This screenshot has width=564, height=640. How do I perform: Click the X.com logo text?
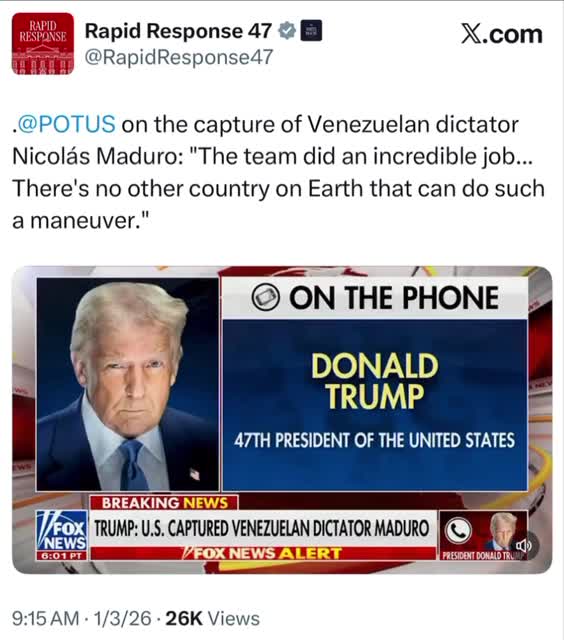[502, 33]
